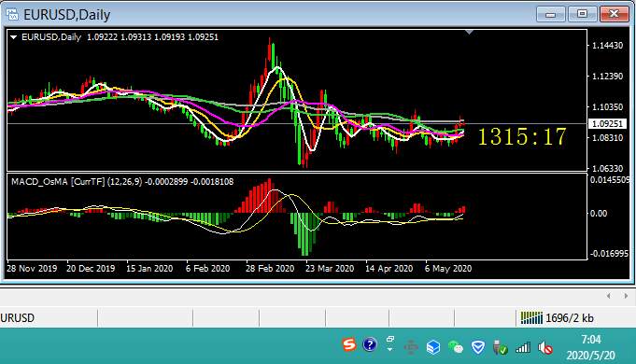Image resolution: width=636 pixels, height=364 pixels.
Task: Open the blue help question mark tray icon
Action: tap(370, 345)
